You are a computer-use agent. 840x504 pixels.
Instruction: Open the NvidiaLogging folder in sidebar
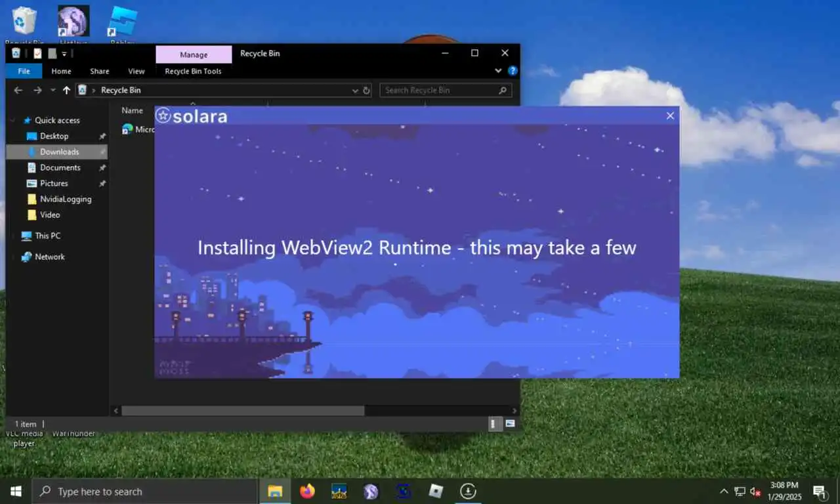(66, 199)
